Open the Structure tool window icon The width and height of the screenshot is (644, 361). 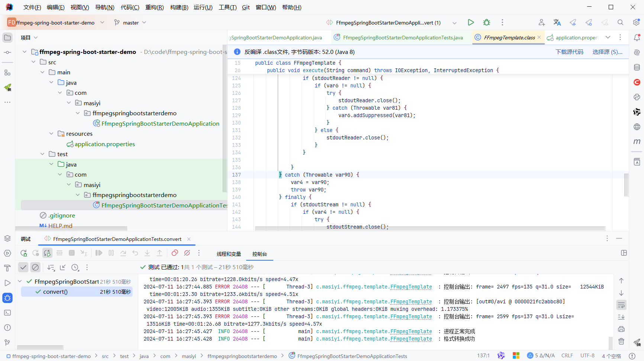(x=7, y=72)
